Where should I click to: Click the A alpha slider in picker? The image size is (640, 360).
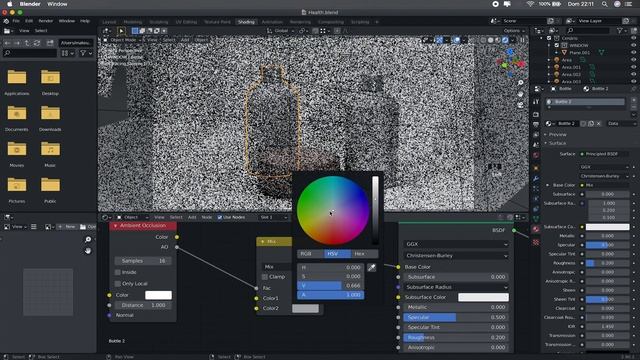pos(331,295)
